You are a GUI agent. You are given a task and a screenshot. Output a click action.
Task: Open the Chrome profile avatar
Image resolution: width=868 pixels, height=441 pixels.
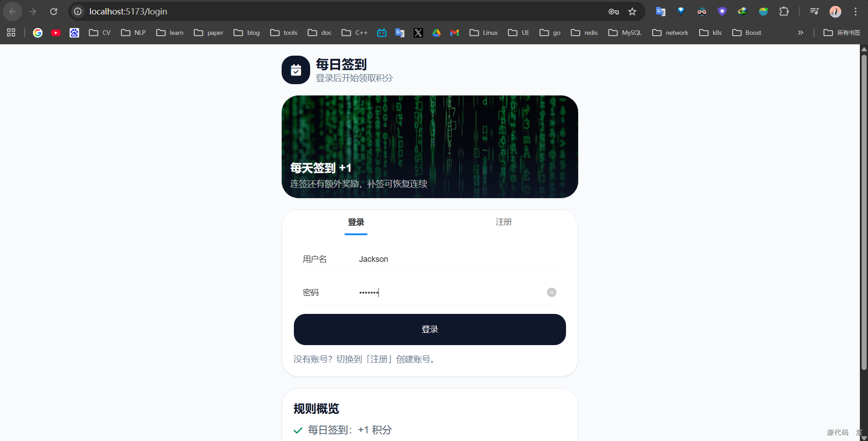pos(835,11)
